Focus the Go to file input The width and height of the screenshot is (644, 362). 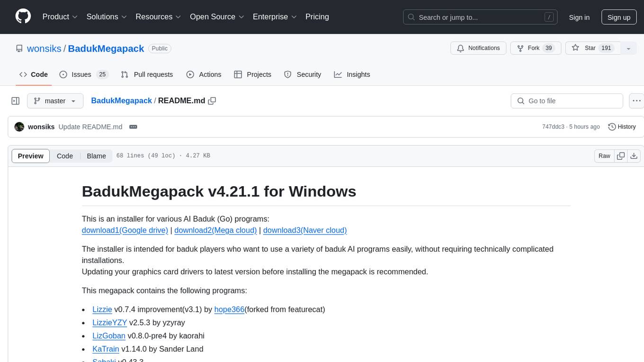pos(567,101)
